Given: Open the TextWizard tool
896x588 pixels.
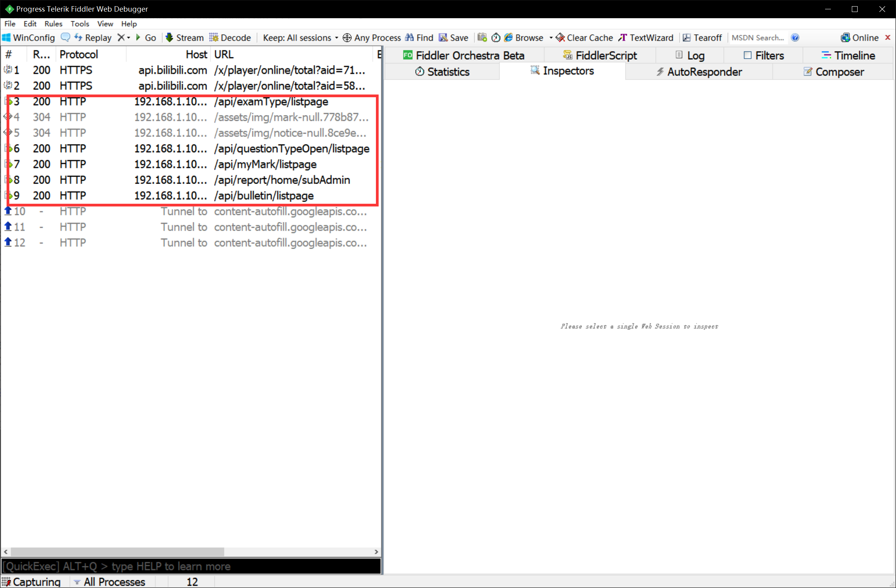Looking at the screenshot, I should pos(646,38).
